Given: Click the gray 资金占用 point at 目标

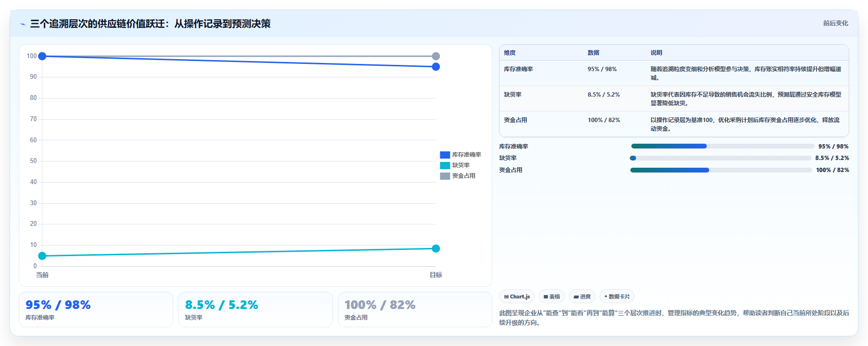Looking at the screenshot, I should (x=436, y=56).
